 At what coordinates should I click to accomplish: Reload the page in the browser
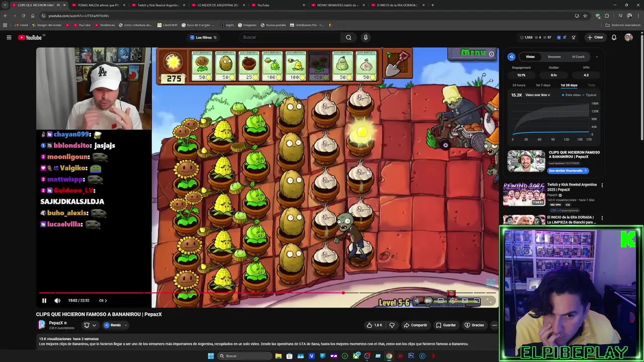[23, 16]
